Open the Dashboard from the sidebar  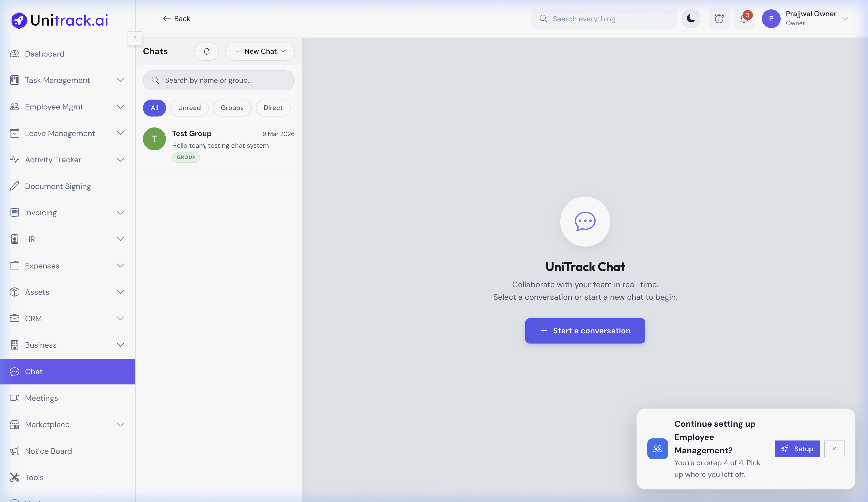point(44,54)
